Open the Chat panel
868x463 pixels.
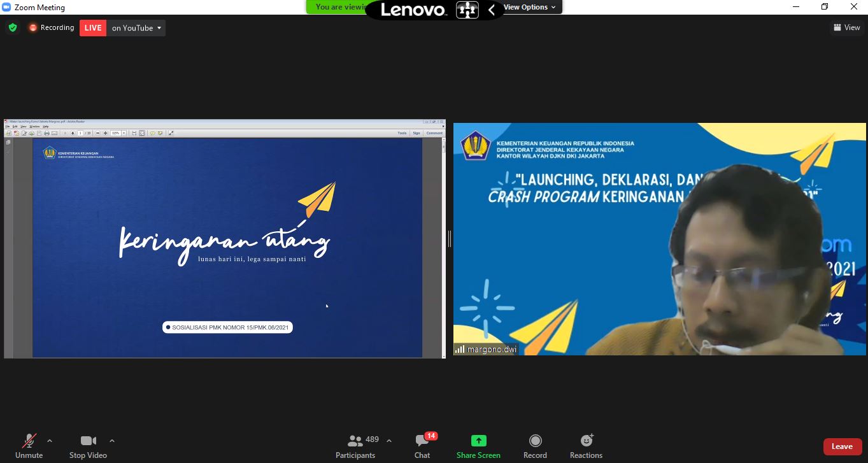(x=422, y=446)
